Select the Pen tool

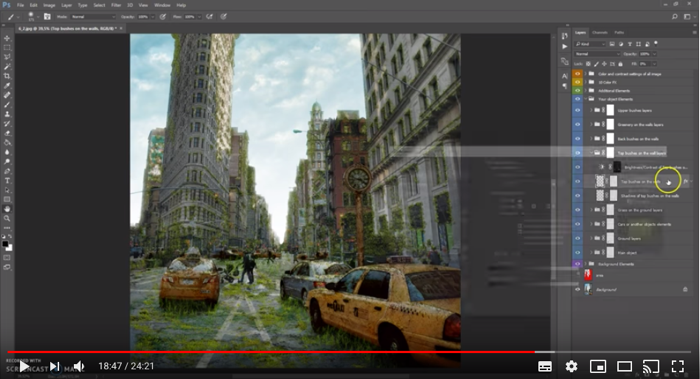(7, 171)
